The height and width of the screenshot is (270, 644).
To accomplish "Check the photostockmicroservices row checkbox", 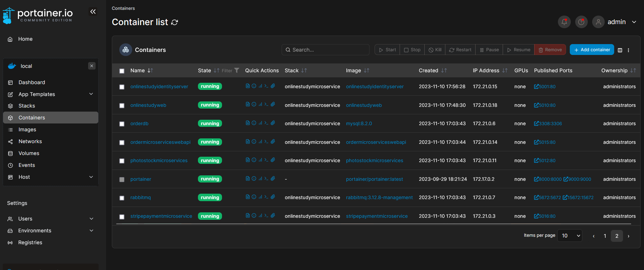I will pyautogui.click(x=122, y=161).
